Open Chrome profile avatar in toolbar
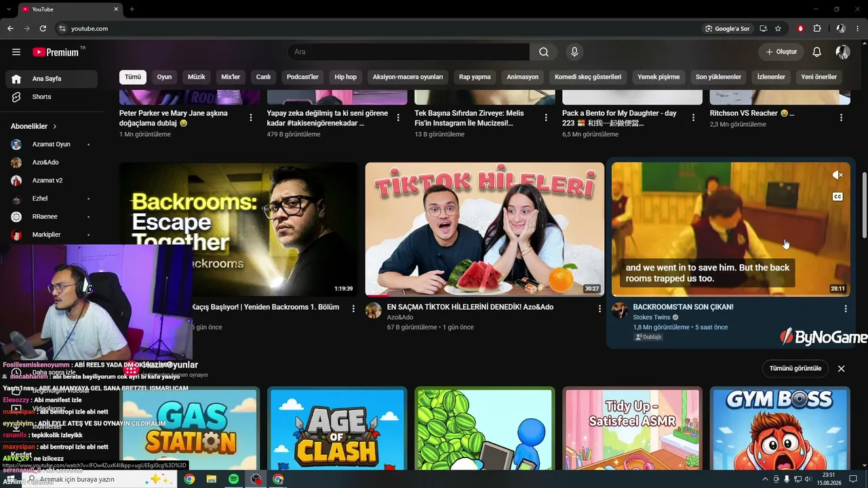 841,28
